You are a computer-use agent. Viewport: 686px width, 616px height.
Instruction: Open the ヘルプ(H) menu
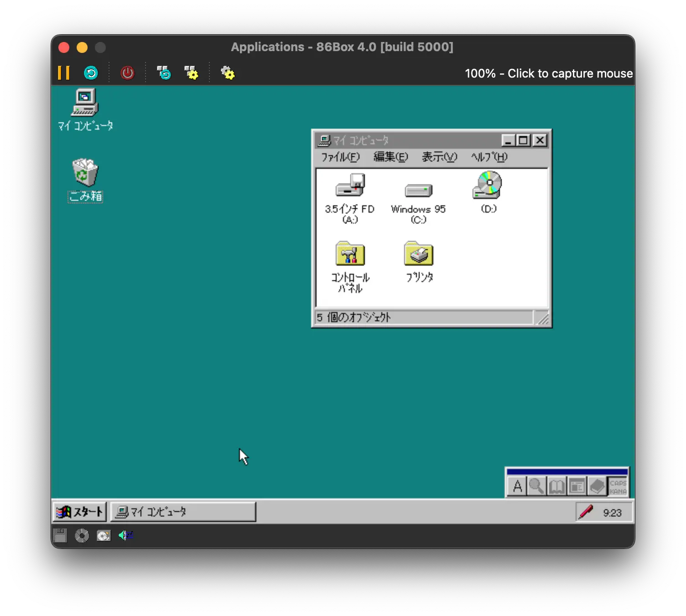[489, 157]
